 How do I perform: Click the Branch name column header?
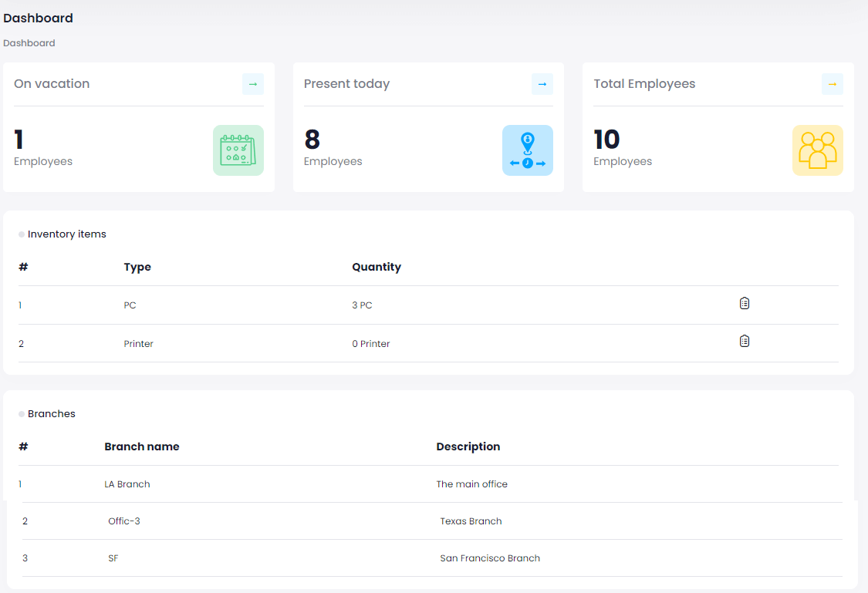[x=142, y=446]
